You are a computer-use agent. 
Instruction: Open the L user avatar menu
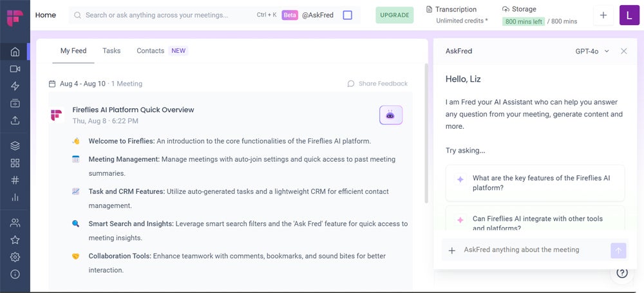pos(629,15)
